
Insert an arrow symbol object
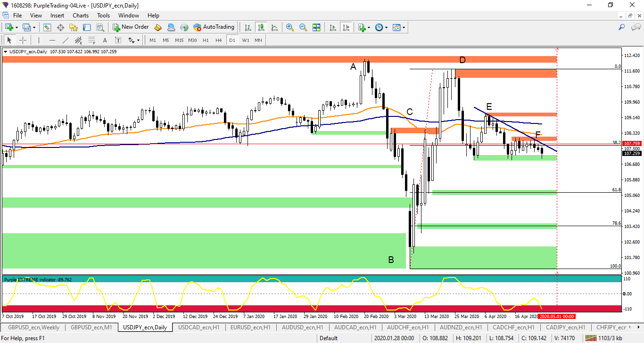click(132, 40)
